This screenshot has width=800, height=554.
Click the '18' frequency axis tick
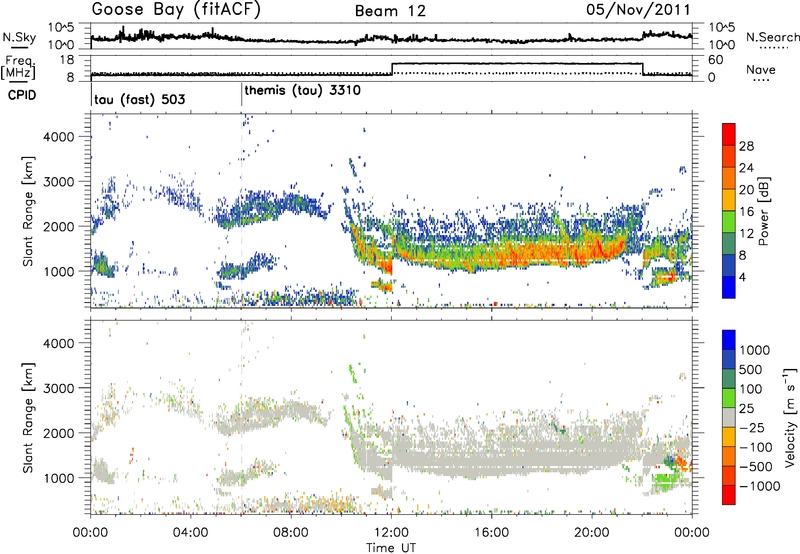click(66, 59)
